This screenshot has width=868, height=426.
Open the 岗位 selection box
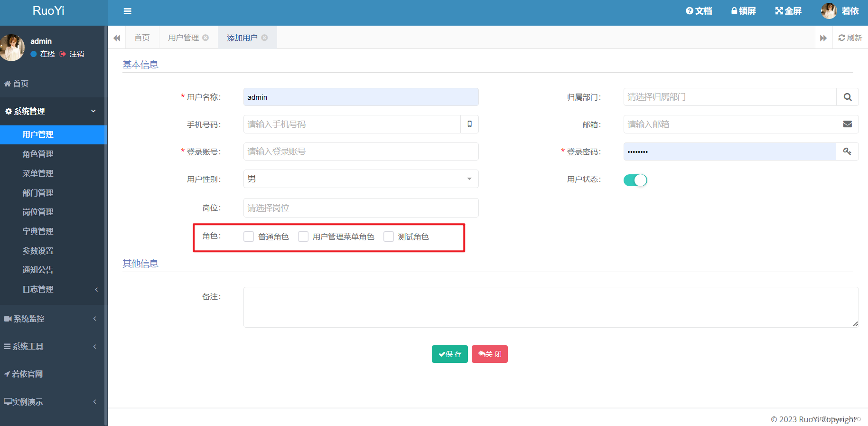(361, 208)
